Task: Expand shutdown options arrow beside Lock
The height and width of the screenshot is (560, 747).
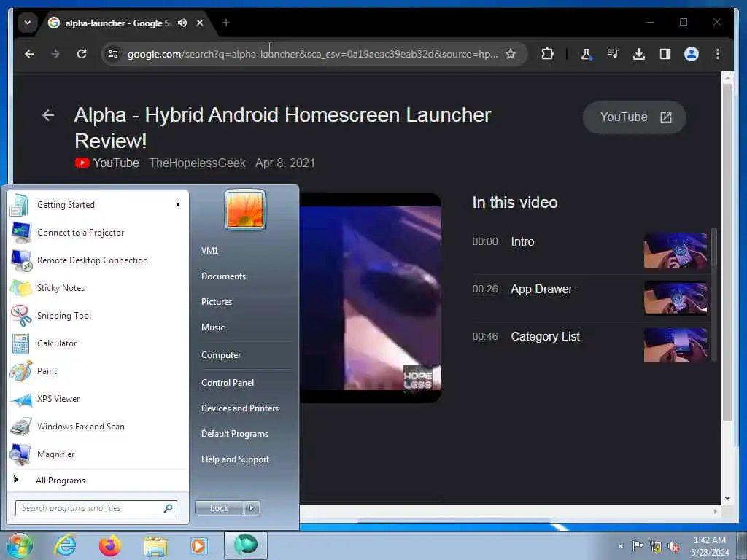Action: tap(252, 508)
